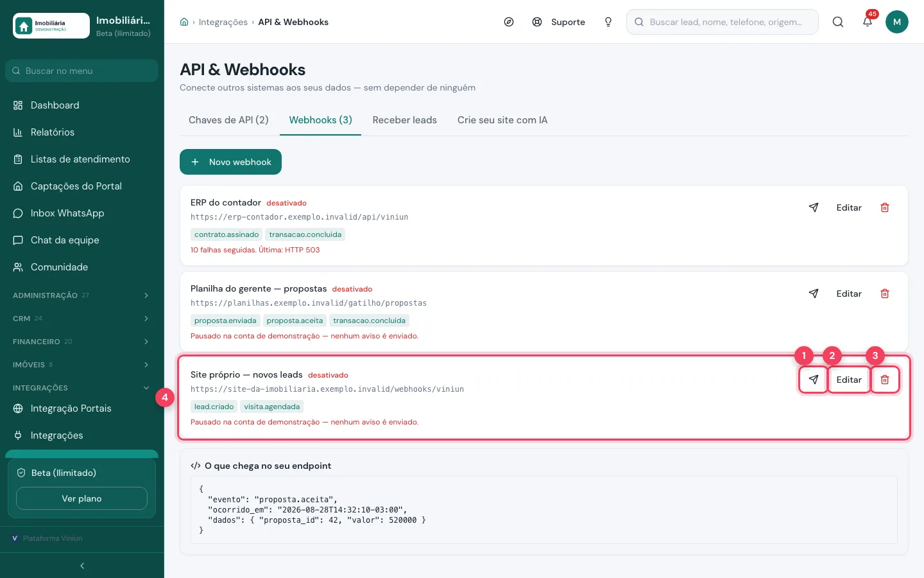Viewport: 924px width, 578px height.
Task: Delete the Planilha do gerente webhook
Action: [x=885, y=293]
